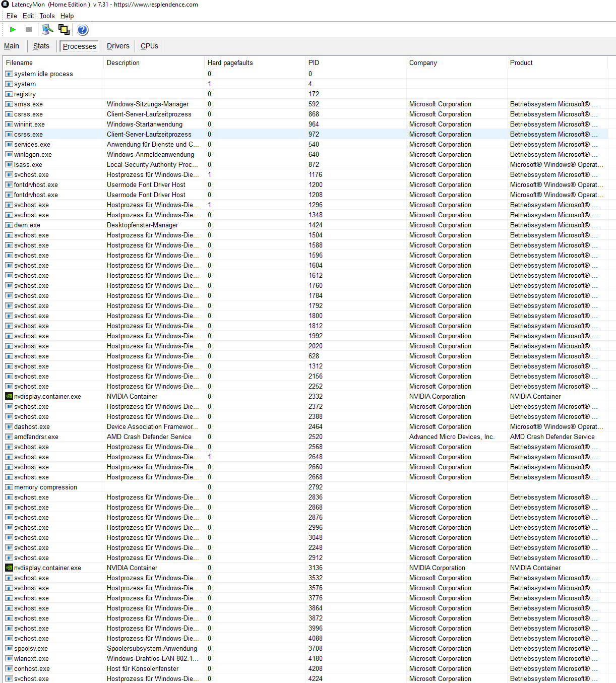
Task: Click 'NVIDIA Corporation' company for PID 2332
Action: tap(437, 396)
